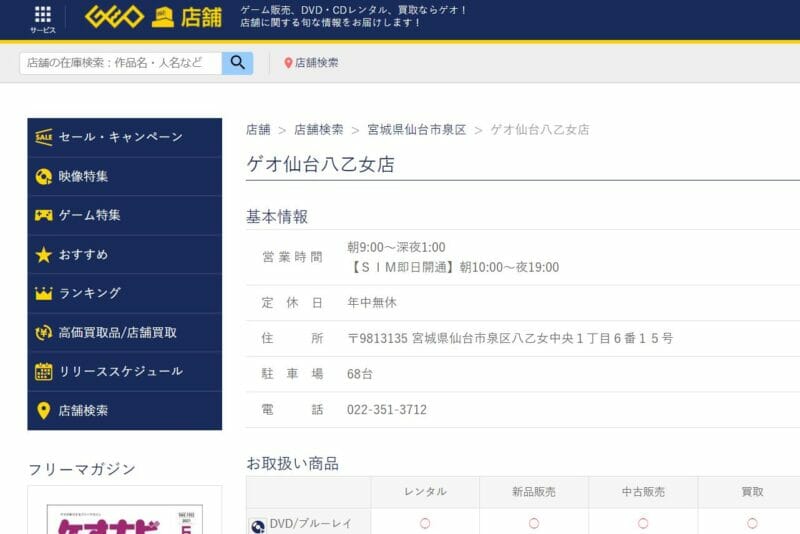Click the フリーマガジン heading

click(82, 469)
